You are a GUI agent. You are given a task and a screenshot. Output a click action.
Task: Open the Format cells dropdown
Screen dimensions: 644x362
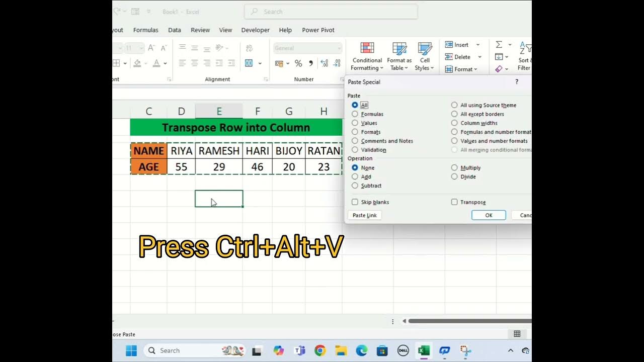[x=461, y=69]
